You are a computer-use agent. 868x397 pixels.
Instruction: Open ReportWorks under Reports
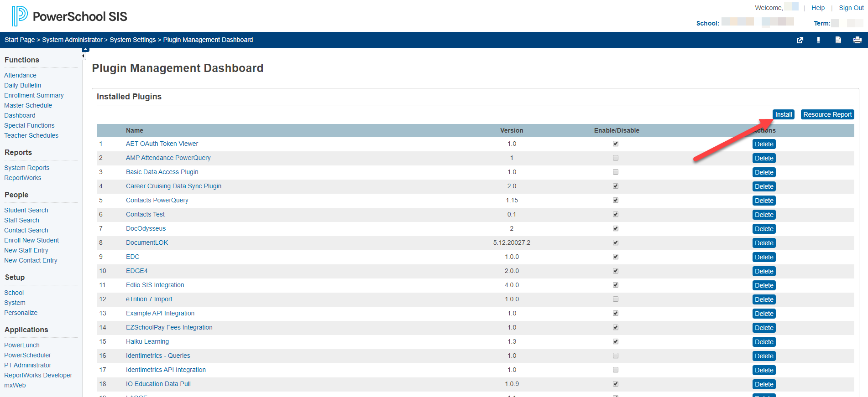pos(22,178)
